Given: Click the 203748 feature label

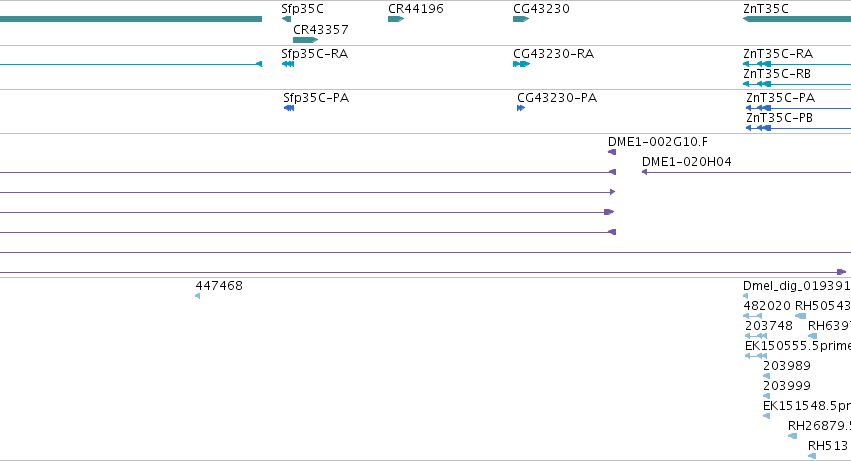Looking at the screenshot, I should (x=769, y=326).
